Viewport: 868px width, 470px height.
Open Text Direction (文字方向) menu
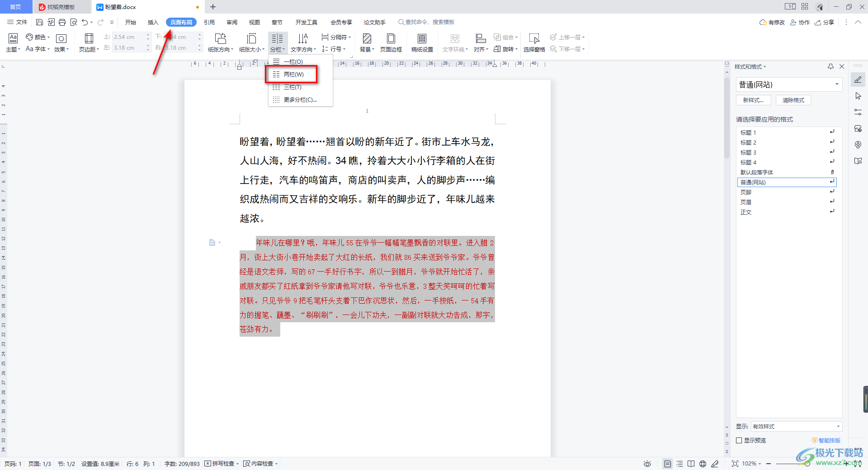[x=303, y=43]
